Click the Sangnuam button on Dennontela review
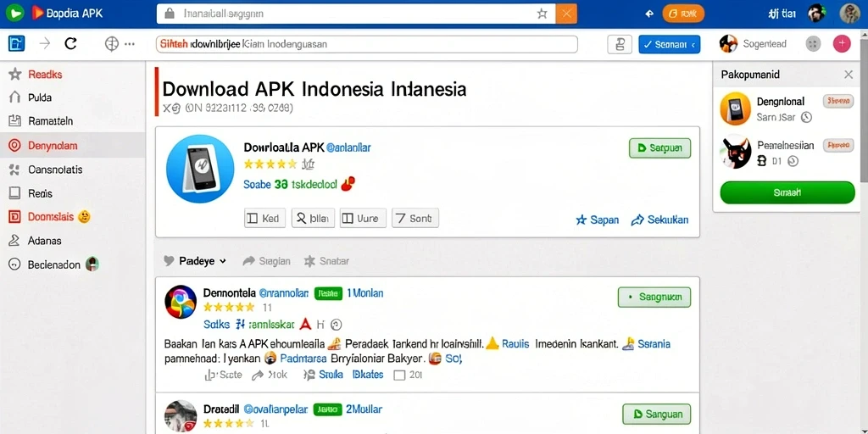The height and width of the screenshot is (434, 868). 654,298
